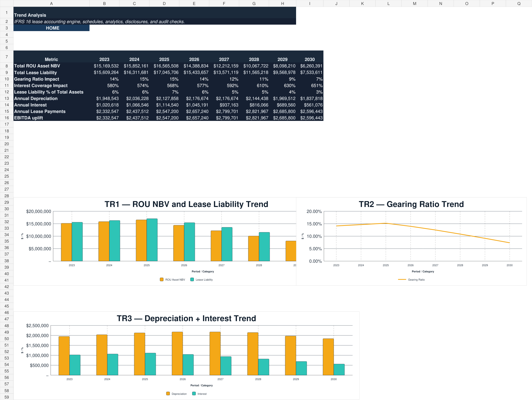The width and height of the screenshot is (532, 400).
Task: Select column H header
Action: [x=282, y=3]
